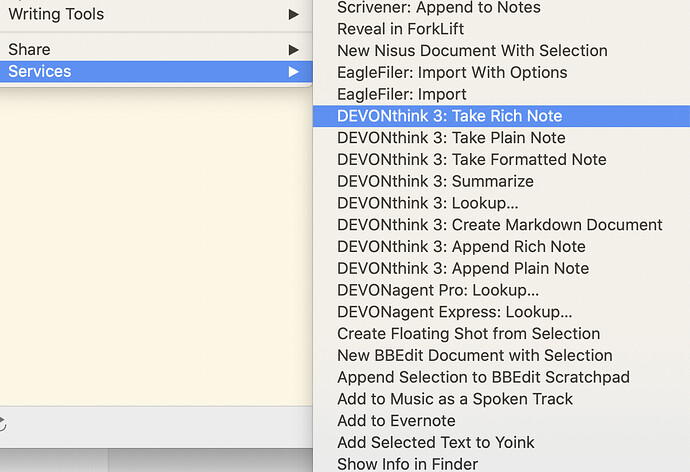Choose DEVONthink 3: Append Rich Note
Viewport: 690px width, 472px height.
(x=501, y=247)
